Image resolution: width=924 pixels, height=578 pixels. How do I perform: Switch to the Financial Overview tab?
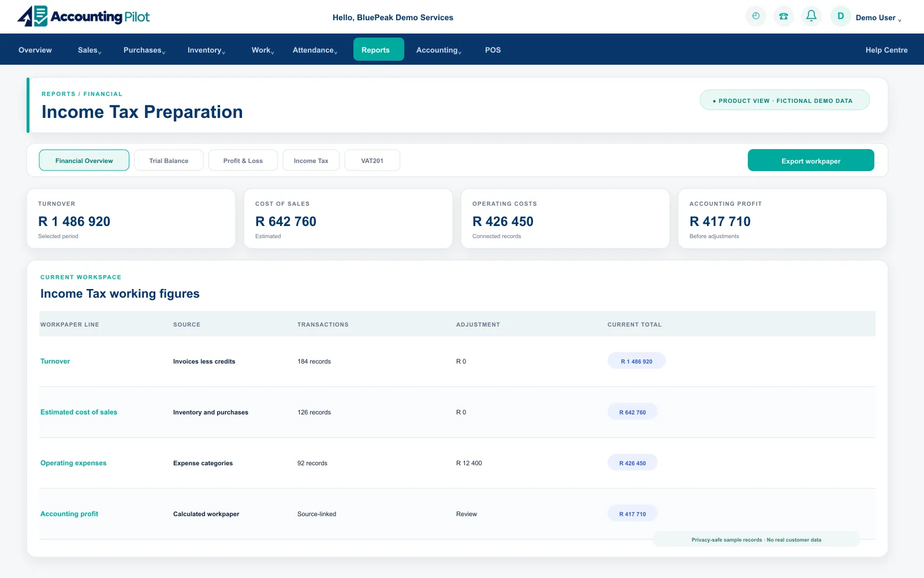(84, 161)
